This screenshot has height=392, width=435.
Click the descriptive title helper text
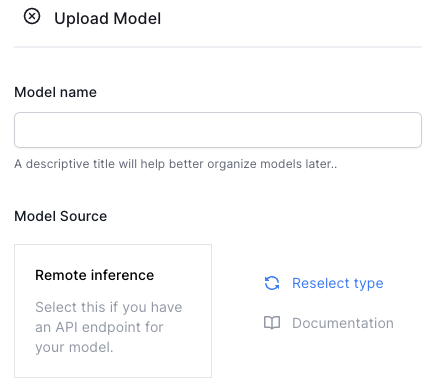pos(176,164)
